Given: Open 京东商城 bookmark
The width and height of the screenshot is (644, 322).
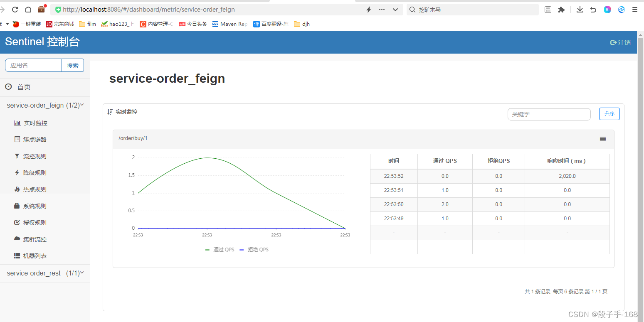Looking at the screenshot, I should pyautogui.click(x=60, y=24).
